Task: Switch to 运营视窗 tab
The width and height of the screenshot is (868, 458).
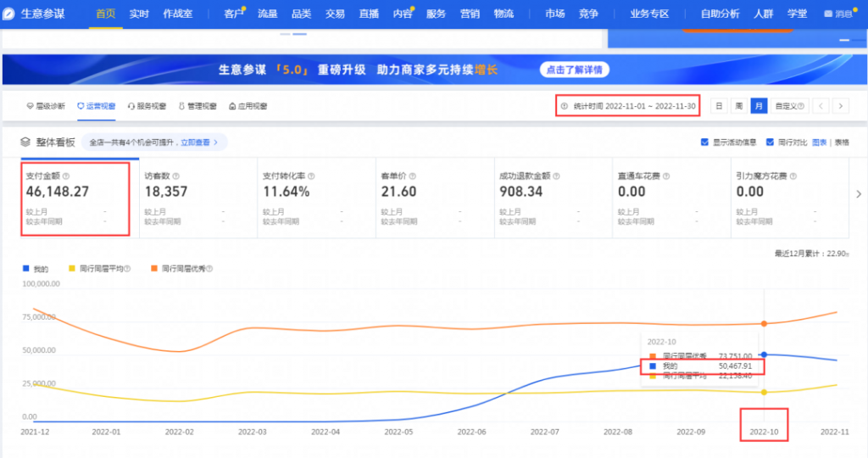Action: point(97,106)
